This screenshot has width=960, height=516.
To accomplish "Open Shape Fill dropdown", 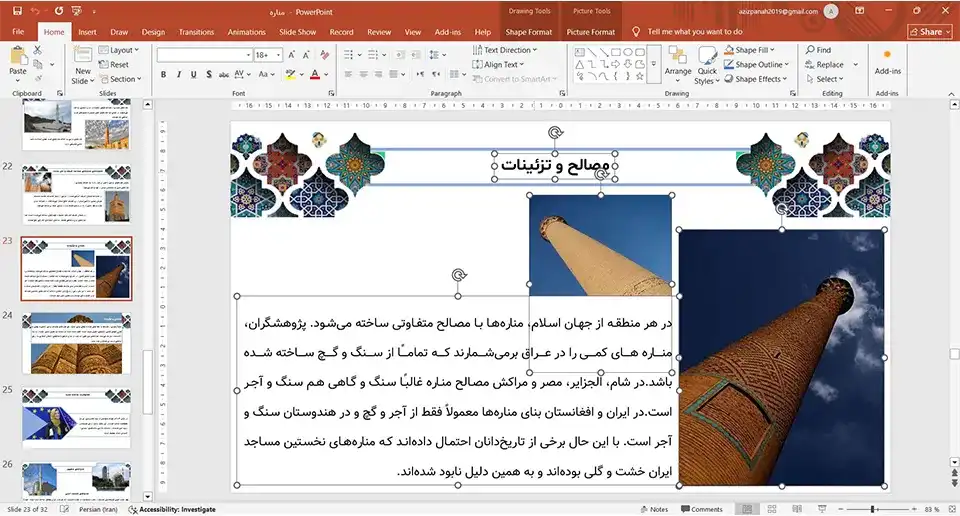I will coord(749,50).
